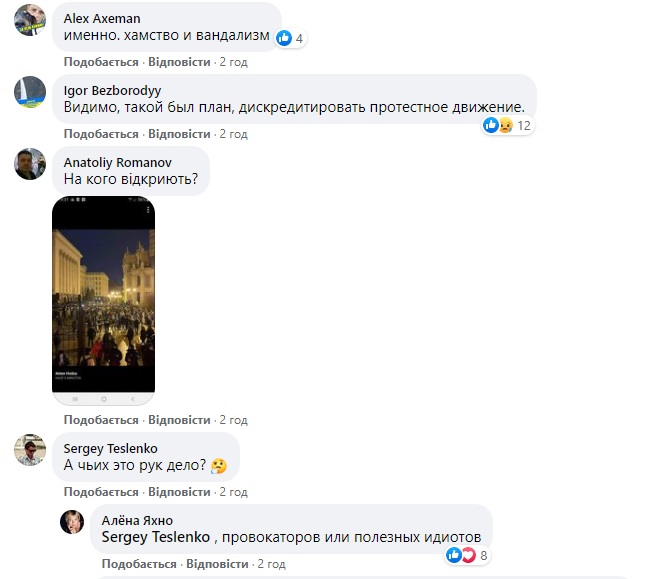Screen dimensions: 670x579
Task: Reply to Sergey Teslenko's comment via Відповісти
Action: pos(179,492)
